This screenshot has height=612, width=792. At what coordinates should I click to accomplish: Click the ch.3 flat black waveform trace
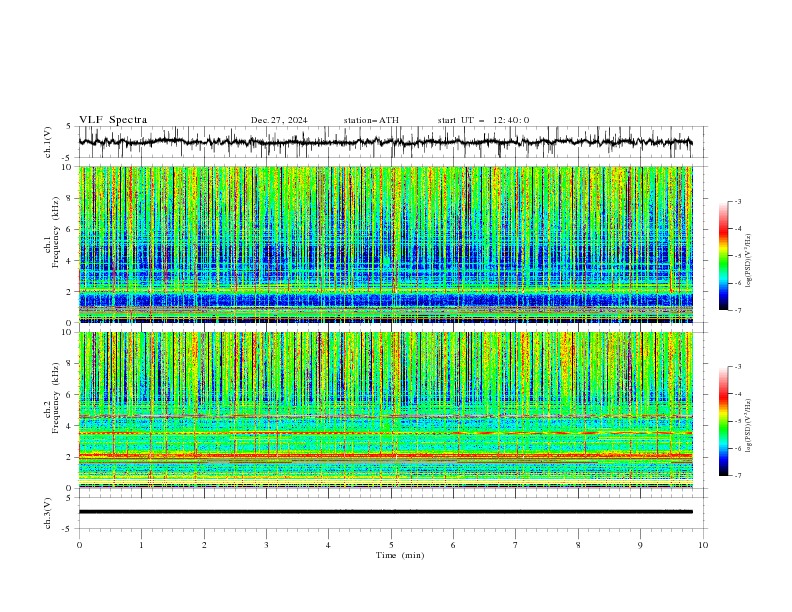[x=385, y=512]
